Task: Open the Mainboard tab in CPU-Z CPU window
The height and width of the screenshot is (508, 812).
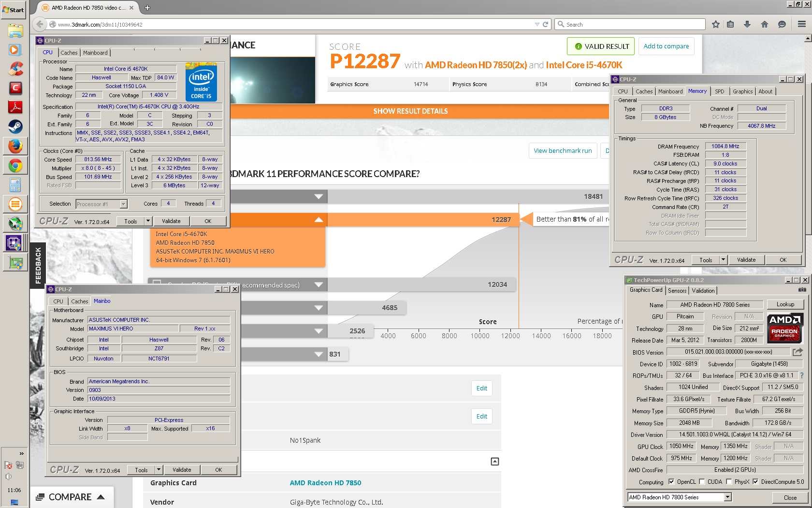Action: [96, 53]
